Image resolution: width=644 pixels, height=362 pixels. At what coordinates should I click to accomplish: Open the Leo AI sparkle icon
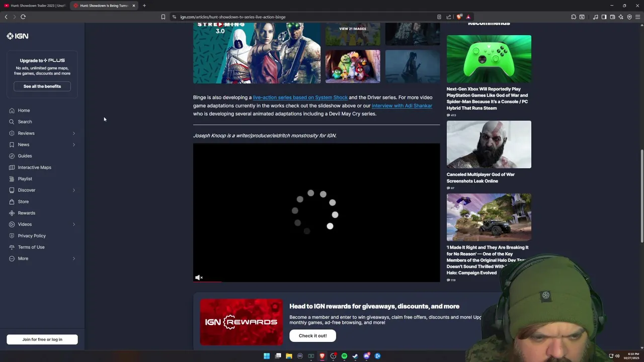point(621,17)
